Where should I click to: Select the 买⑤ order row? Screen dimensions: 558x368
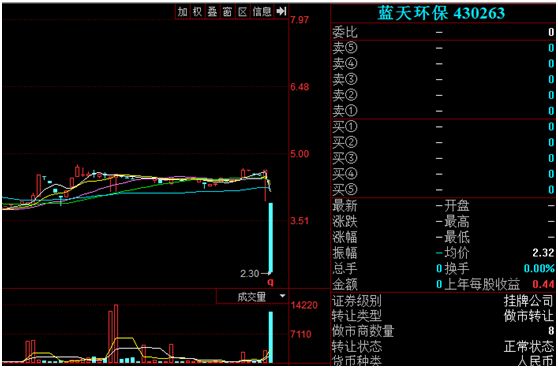point(443,190)
